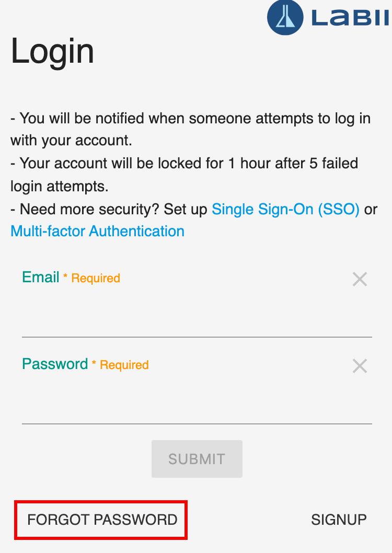Open the Single Sign-On (SSO) link
The image size is (392, 553).
click(285, 209)
